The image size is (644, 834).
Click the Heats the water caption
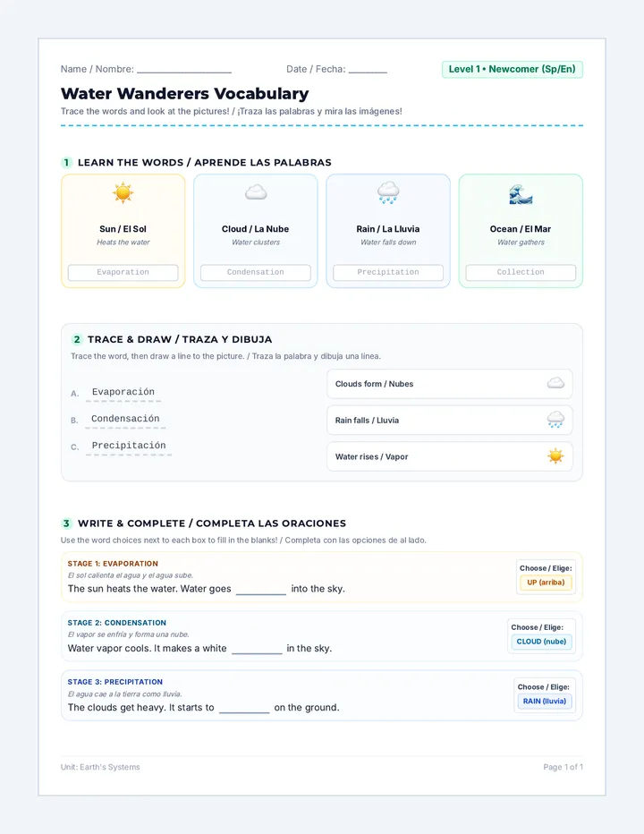123,242
